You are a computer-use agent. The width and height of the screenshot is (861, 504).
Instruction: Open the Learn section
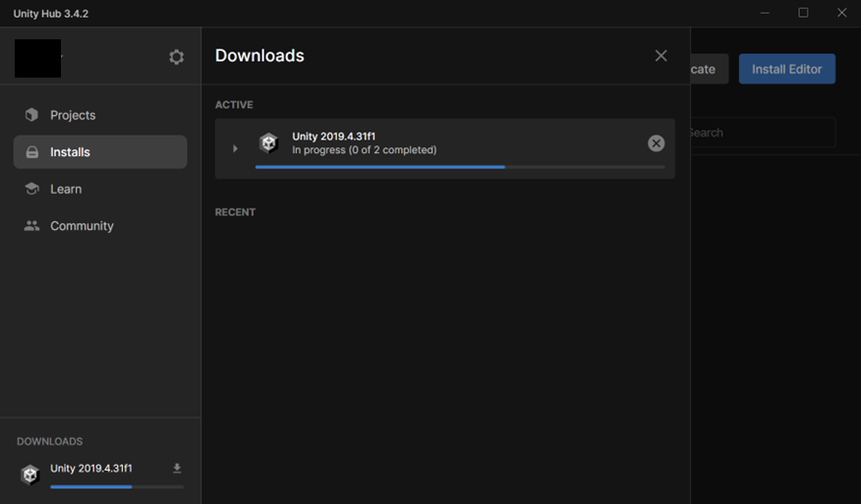66,189
